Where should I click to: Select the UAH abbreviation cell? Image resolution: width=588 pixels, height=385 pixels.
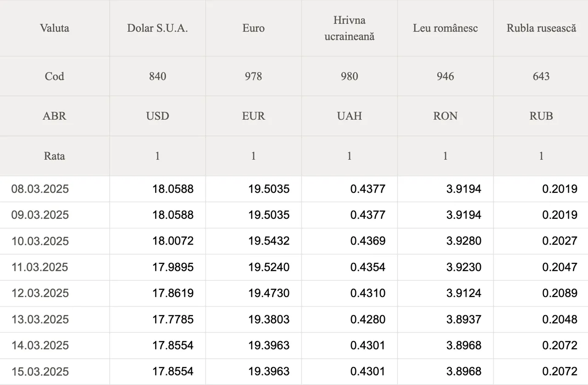tap(350, 116)
